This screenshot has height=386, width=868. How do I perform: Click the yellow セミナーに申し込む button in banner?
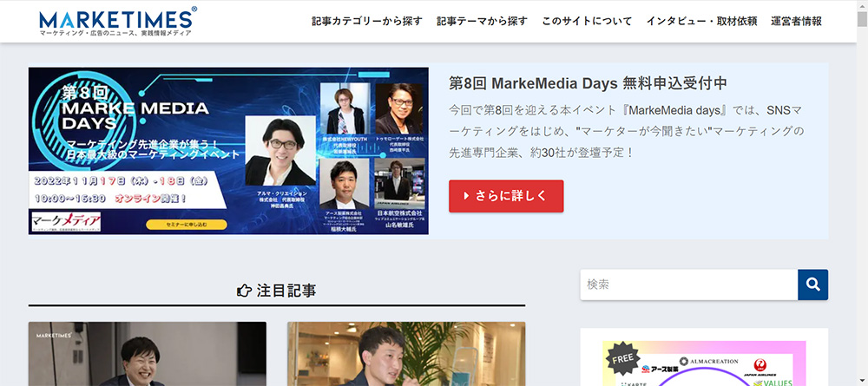[x=187, y=225]
